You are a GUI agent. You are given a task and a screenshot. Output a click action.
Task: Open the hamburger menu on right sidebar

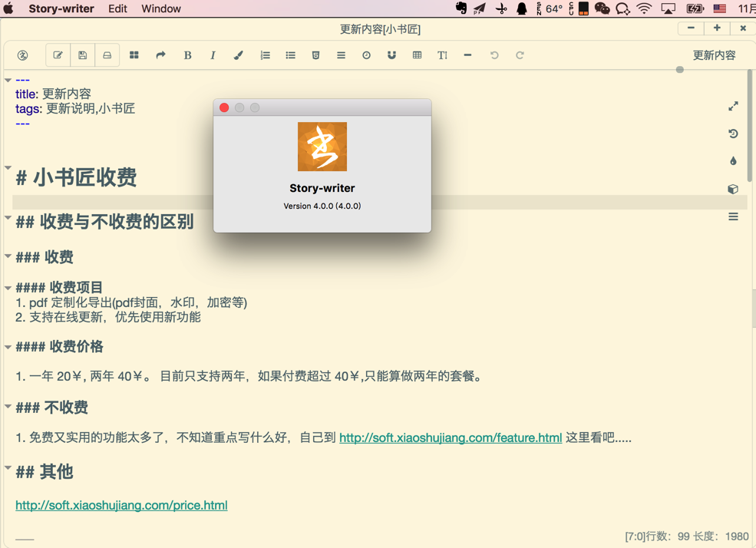pos(733,217)
